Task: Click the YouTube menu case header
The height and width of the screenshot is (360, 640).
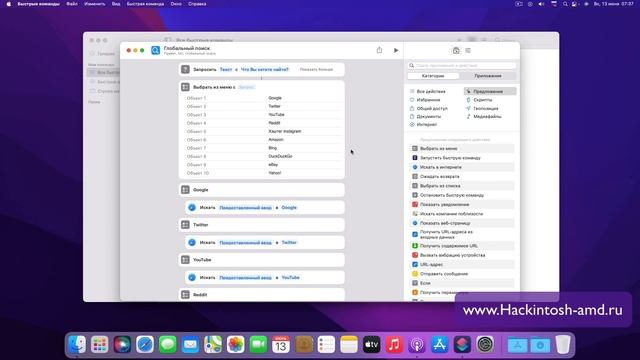Action: [x=262, y=260]
